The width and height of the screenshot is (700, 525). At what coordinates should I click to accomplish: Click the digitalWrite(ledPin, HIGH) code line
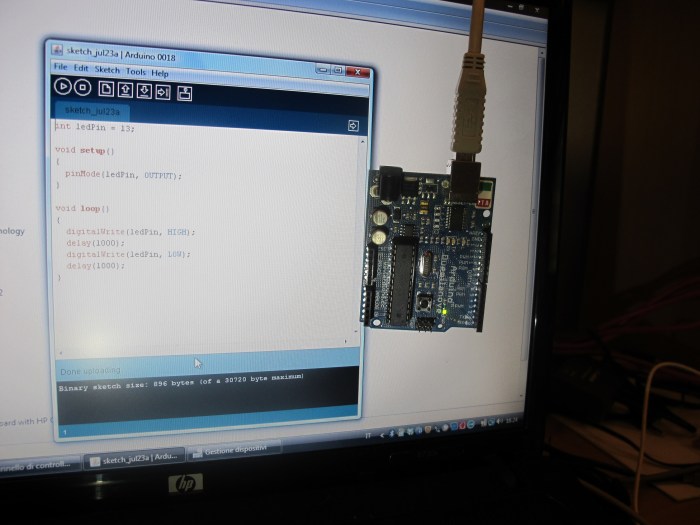point(130,232)
